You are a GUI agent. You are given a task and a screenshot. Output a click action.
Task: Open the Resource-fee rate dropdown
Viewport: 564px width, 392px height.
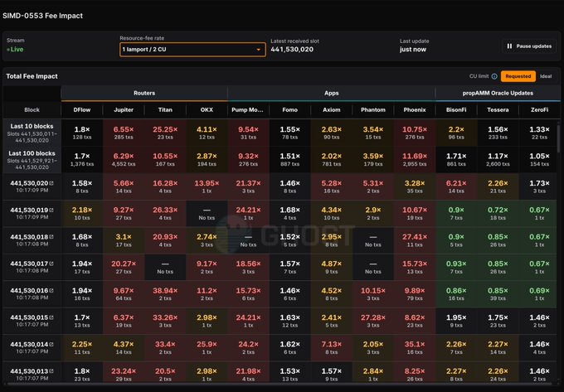192,49
